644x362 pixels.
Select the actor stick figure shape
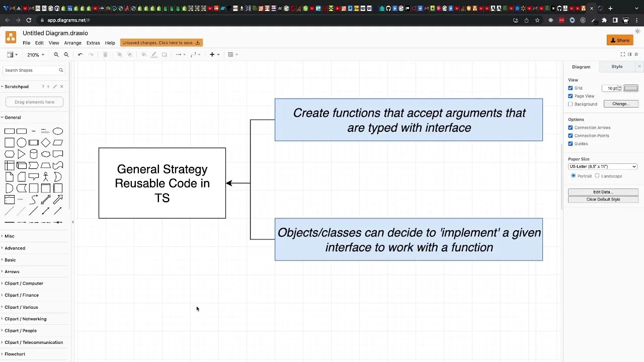tap(46, 177)
